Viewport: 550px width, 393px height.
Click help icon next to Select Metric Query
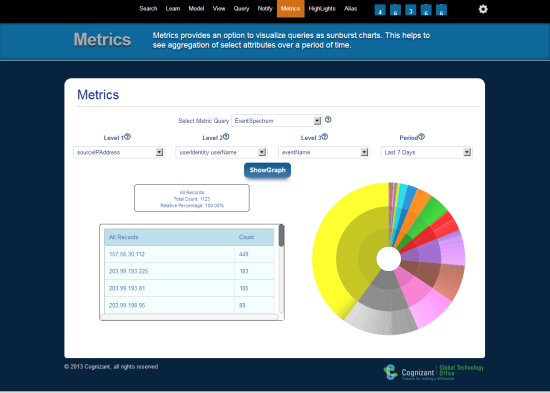point(328,120)
